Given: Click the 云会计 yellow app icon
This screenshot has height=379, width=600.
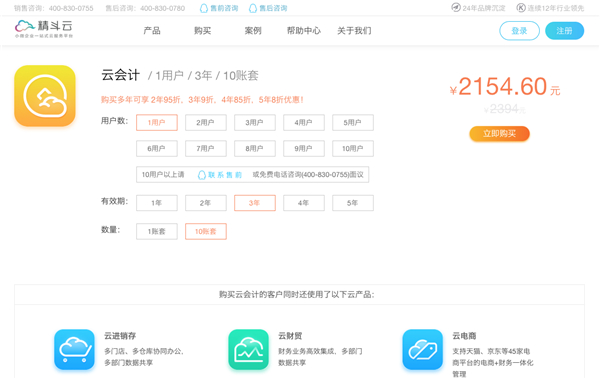Looking at the screenshot, I should tap(45, 96).
